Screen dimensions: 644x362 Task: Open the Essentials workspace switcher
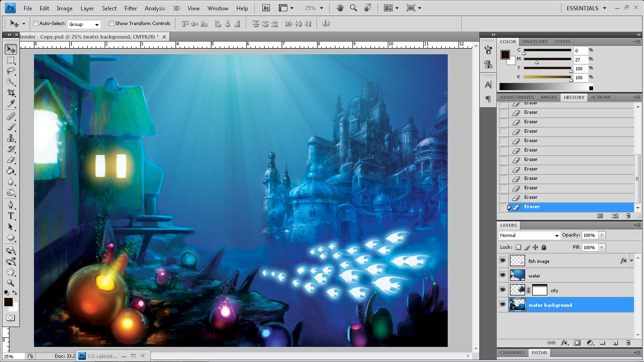point(586,8)
